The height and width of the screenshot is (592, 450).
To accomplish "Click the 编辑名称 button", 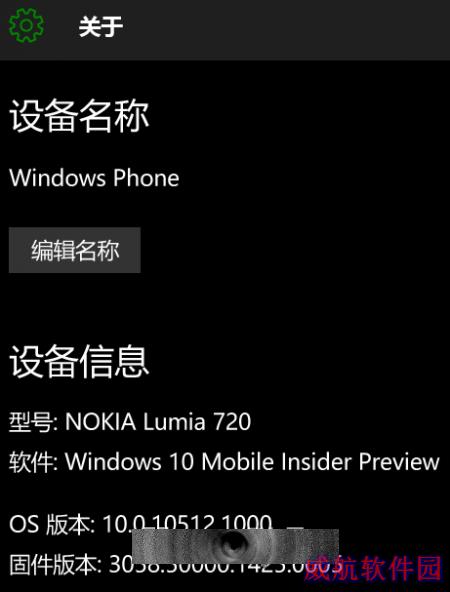I will [x=75, y=250].
